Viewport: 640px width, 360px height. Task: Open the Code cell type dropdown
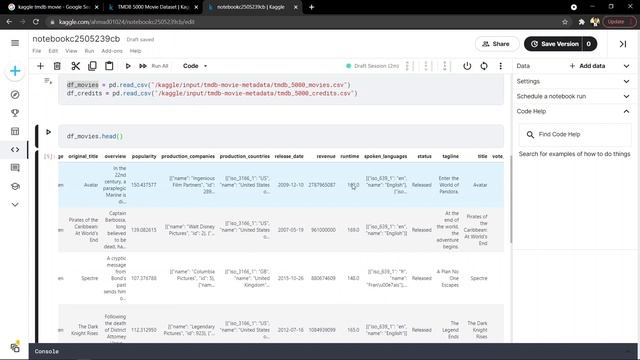click(x=195, y=66)
